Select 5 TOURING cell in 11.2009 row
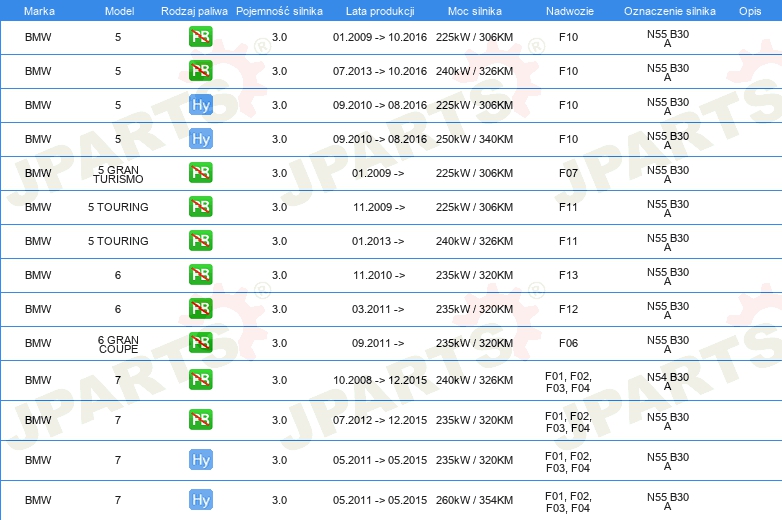Image resolution: width=782 pixels, height=520 pixels. [118, 207]
